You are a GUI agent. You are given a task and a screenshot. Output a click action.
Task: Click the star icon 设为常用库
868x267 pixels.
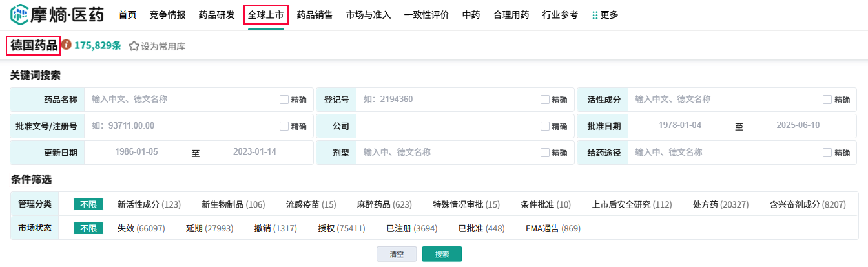tap(134, 47)
